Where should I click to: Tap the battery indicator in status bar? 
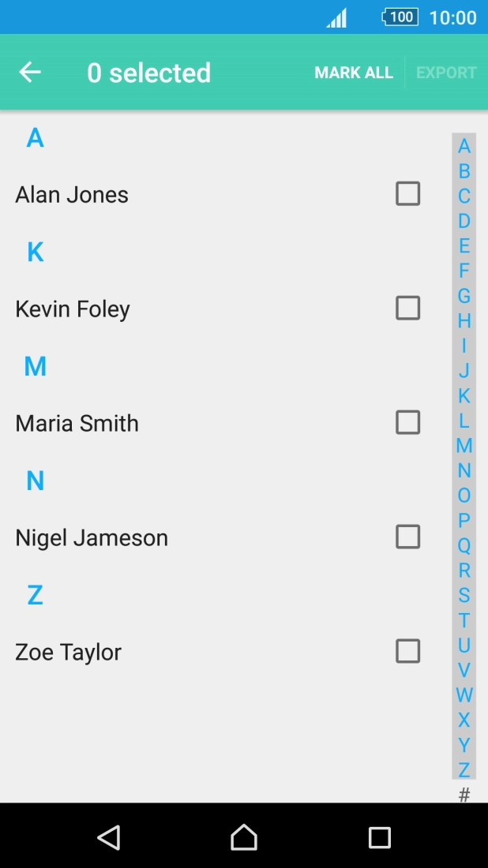[x=400, y=17]
